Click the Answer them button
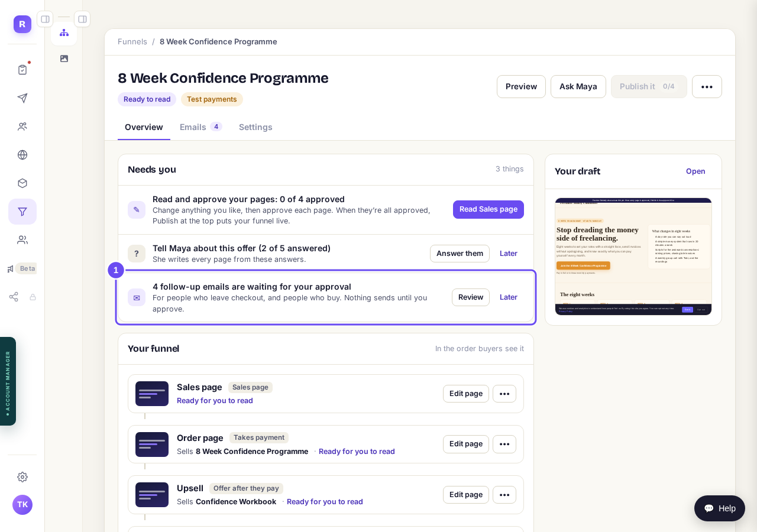757x532 pixels. click(x=460, y=254)
